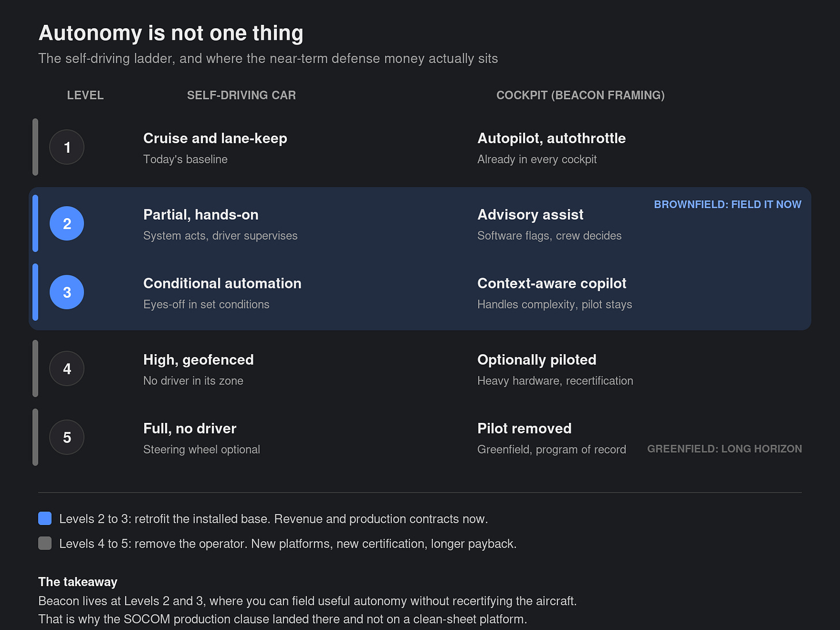Select the Conditional automation heading

click(222, 283)
